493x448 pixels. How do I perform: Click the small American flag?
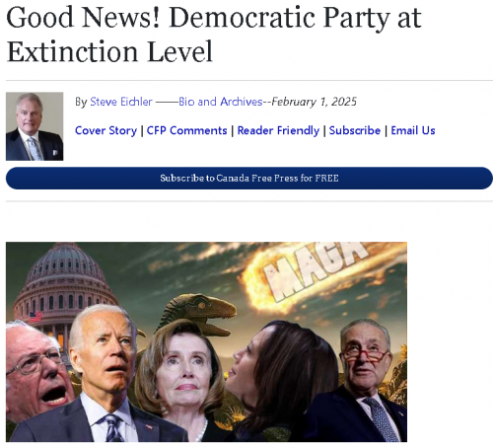35,317
